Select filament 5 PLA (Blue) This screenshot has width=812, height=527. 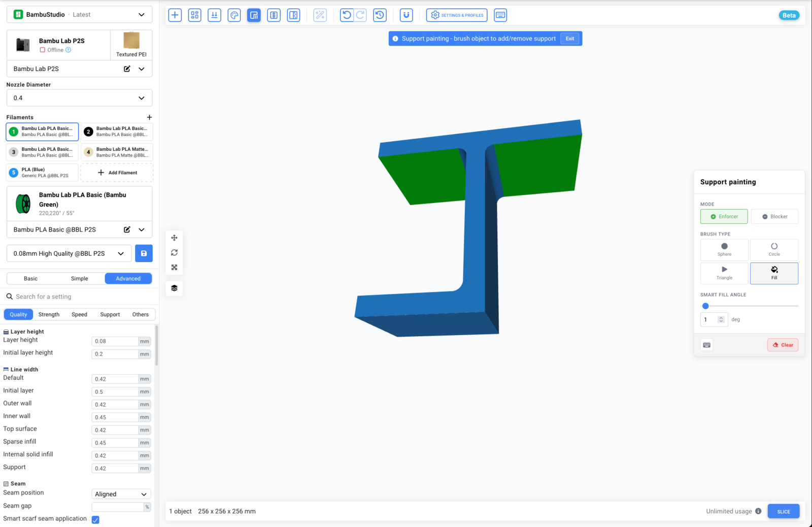click(x=43, y=173)
